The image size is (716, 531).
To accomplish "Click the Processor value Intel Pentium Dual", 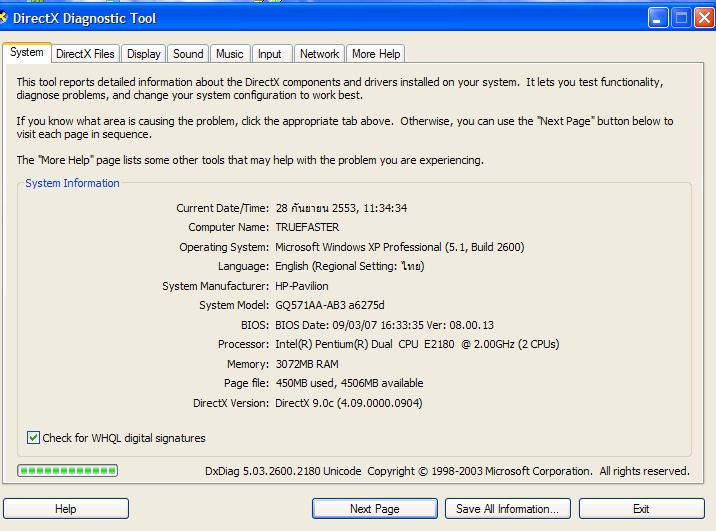I will [x=417, y=344].
